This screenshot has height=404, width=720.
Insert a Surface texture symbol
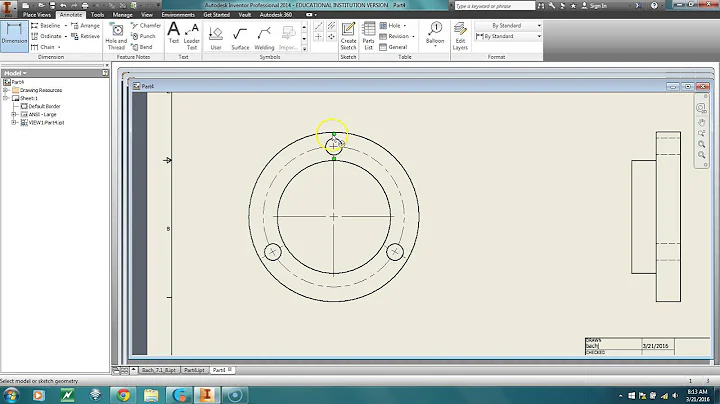[x=240, y=38]
